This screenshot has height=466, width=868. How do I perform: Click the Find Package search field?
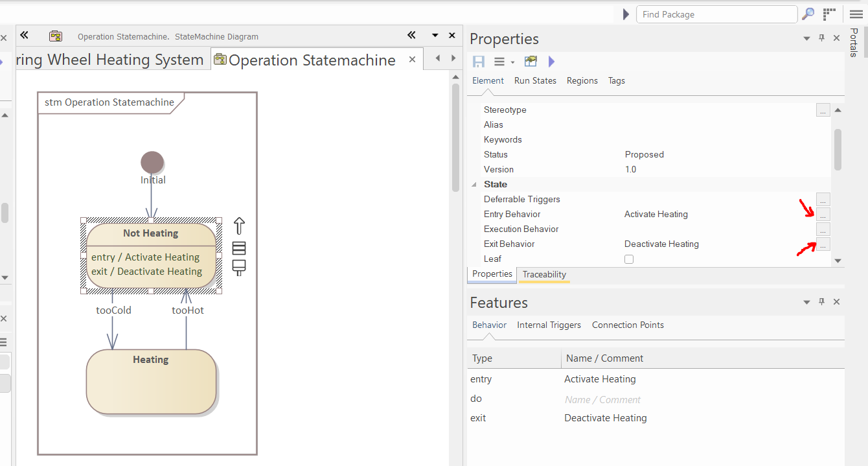pyautogui.click(x=716, y=14)
